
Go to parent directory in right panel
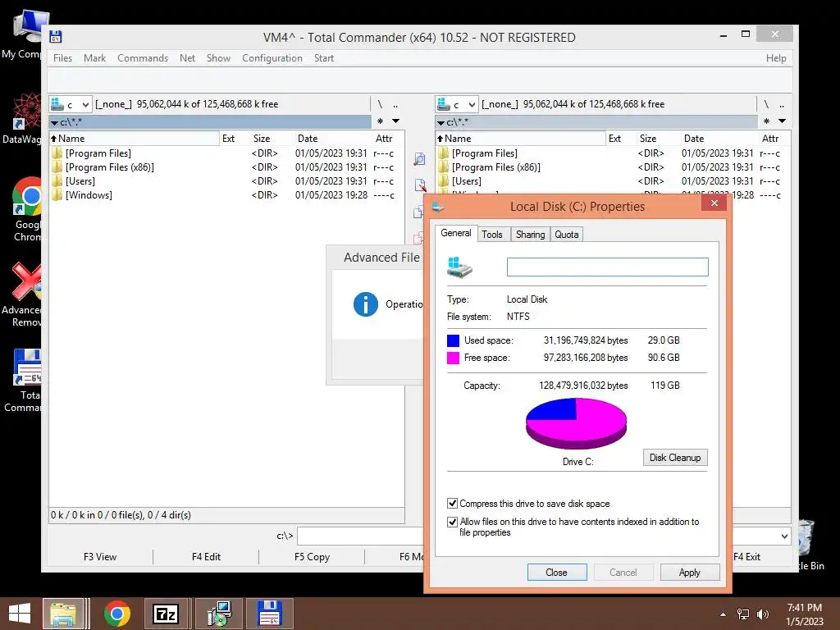point(782,104)
